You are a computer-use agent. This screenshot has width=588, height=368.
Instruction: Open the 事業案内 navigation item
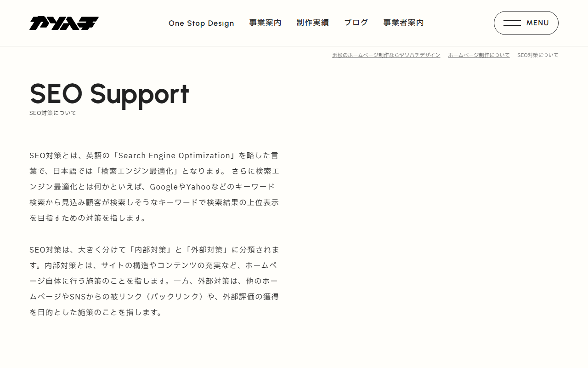[266, 23]
